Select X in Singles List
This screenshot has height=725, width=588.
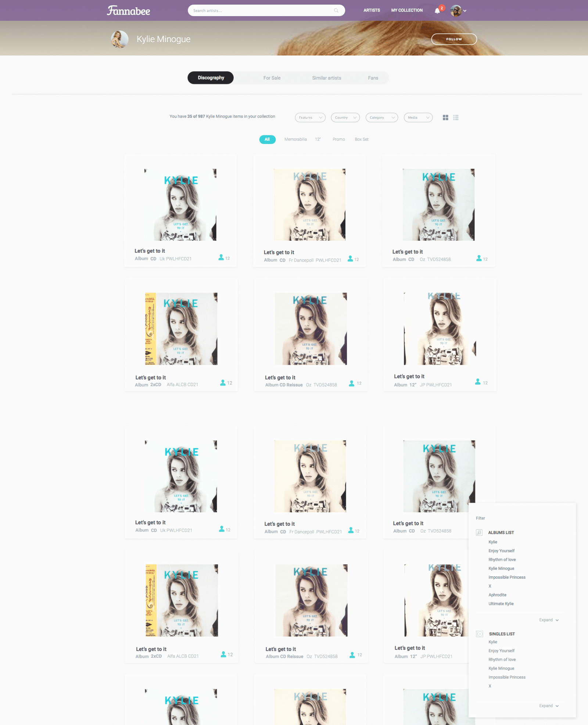pos(490,686)
